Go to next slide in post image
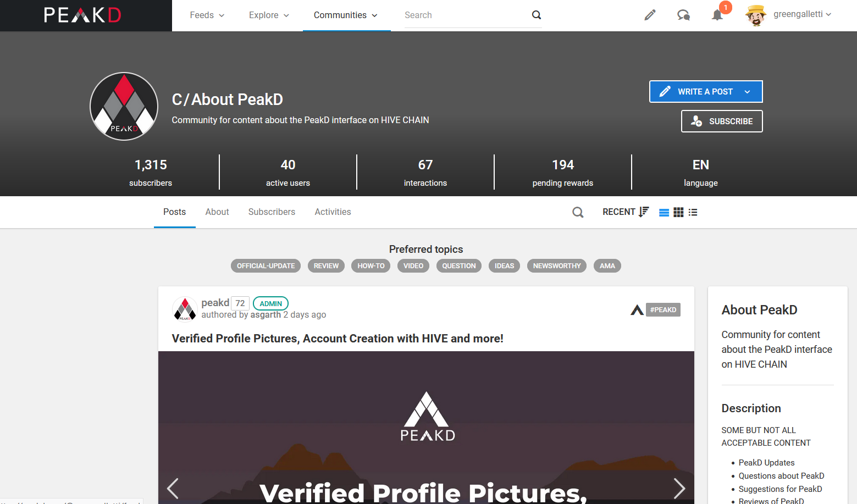The height and width of the screenshot is (504, 857). pyautogui.click(x=679, y=488)
